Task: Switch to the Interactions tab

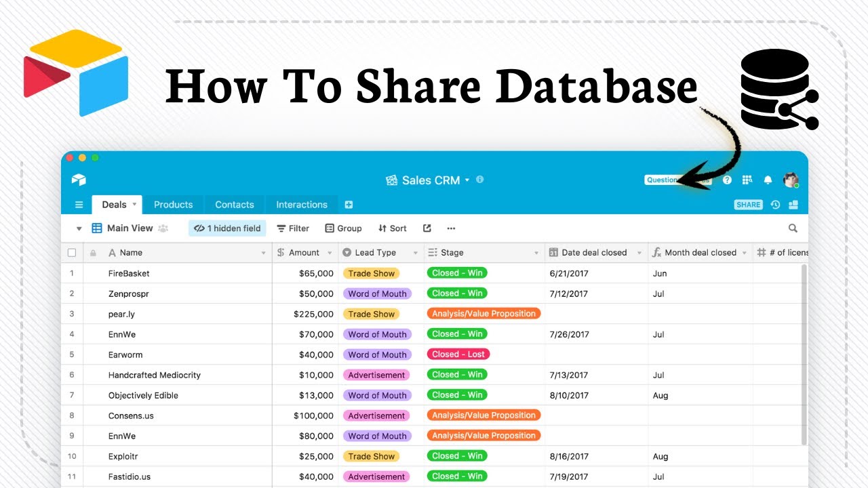Action: pyautogui.click(x=302, y=205)
